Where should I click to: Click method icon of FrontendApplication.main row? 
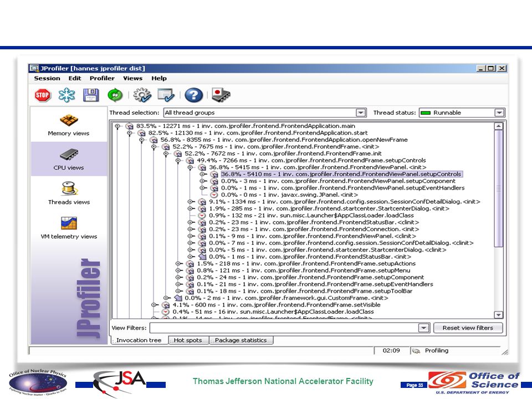tap(129, 126)
